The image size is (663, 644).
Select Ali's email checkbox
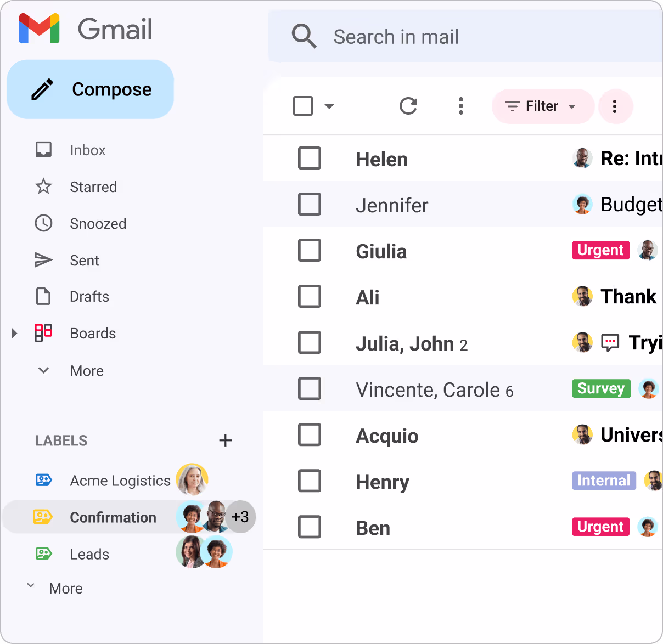(x=310, y=296)
